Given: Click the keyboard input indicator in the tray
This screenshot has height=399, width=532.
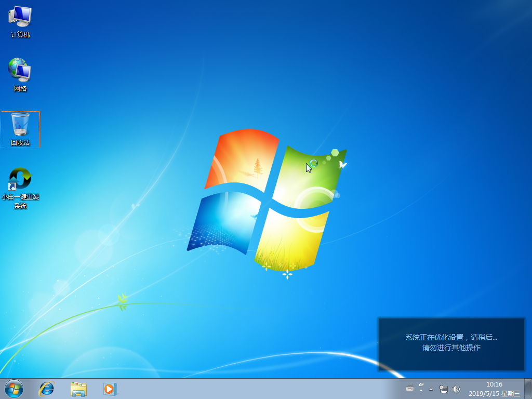Looking at the screenshot, I should [410, 389].
